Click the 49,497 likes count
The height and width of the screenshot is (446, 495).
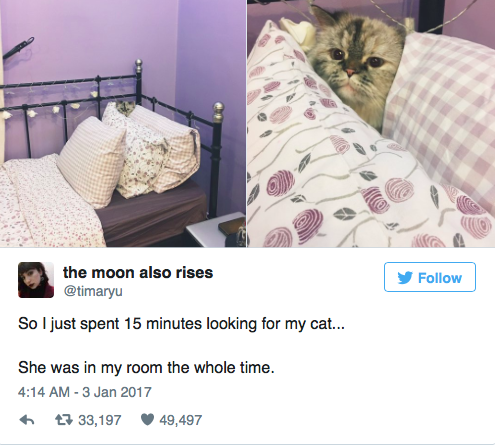(x=180, y=420)
